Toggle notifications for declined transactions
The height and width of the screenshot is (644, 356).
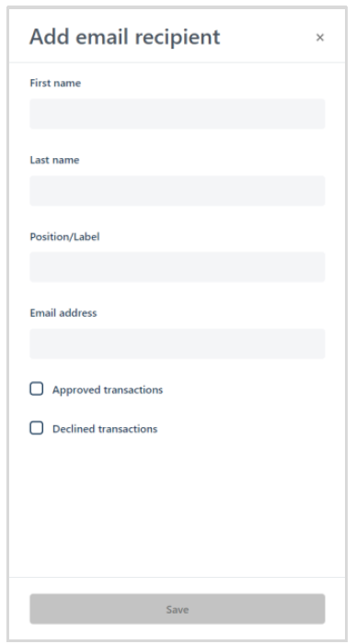(36, 428)
